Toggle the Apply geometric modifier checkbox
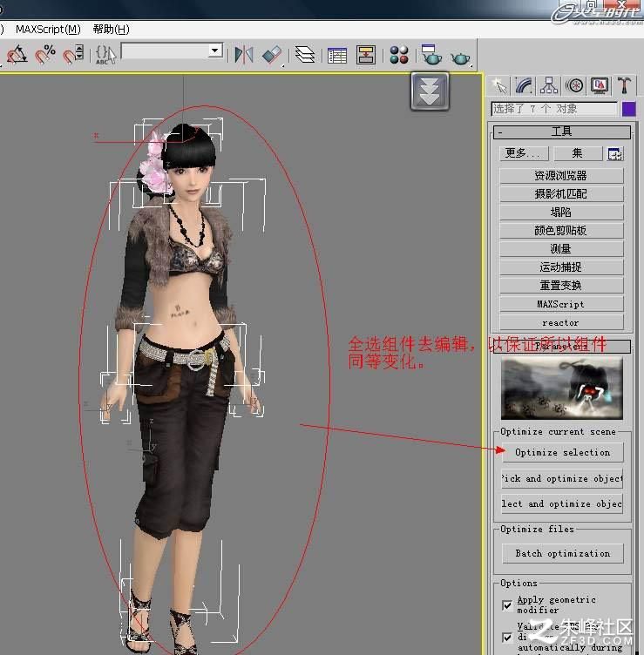Screen dimensions: 644x655 point(507,604)
